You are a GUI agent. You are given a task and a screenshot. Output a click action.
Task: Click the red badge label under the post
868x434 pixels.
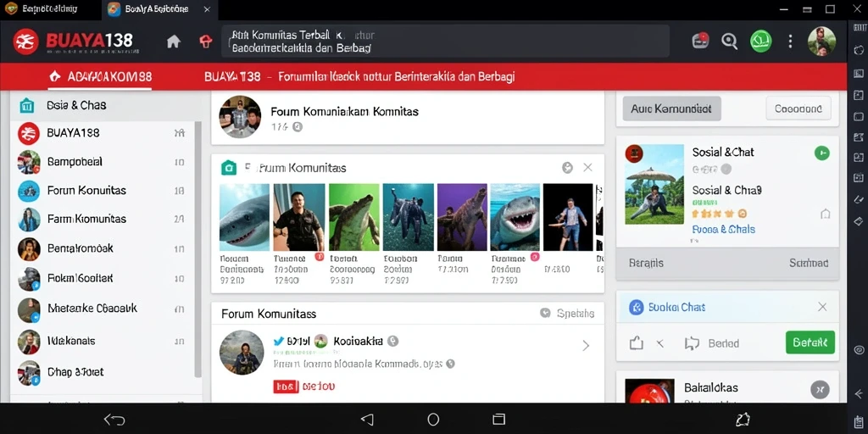click(287, 387)
